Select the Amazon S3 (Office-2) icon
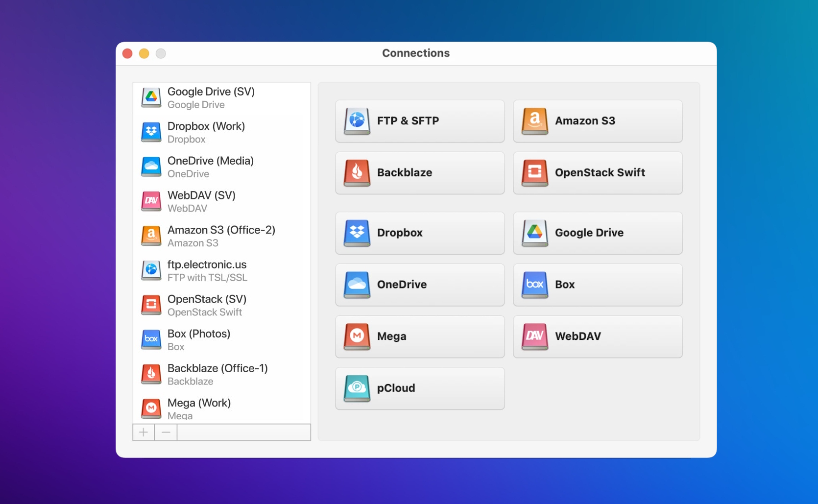The image size is (818, 504). (x=151, y=236)
